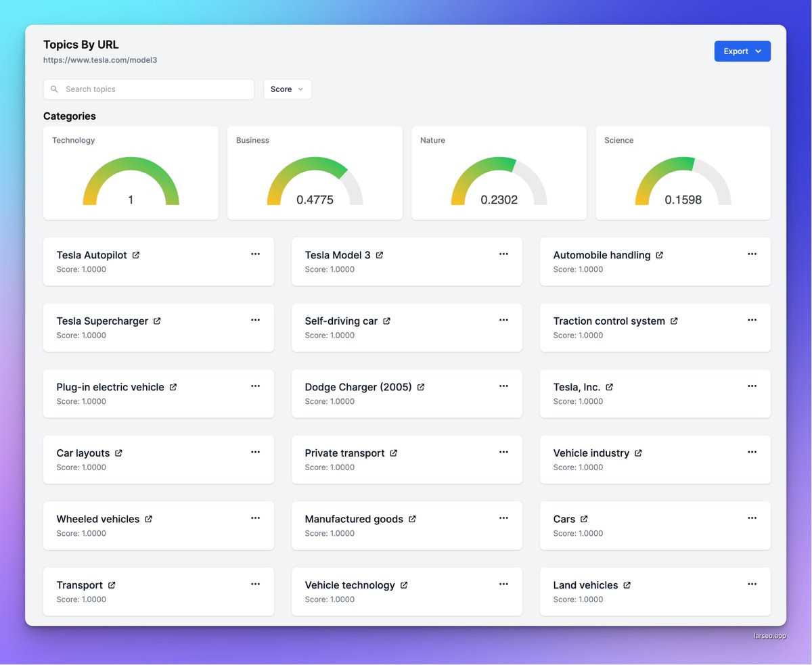Open external link icon for Tesla, Inc.
The height and width of the screenshot is (665, 812).
(x=609, y=387)
